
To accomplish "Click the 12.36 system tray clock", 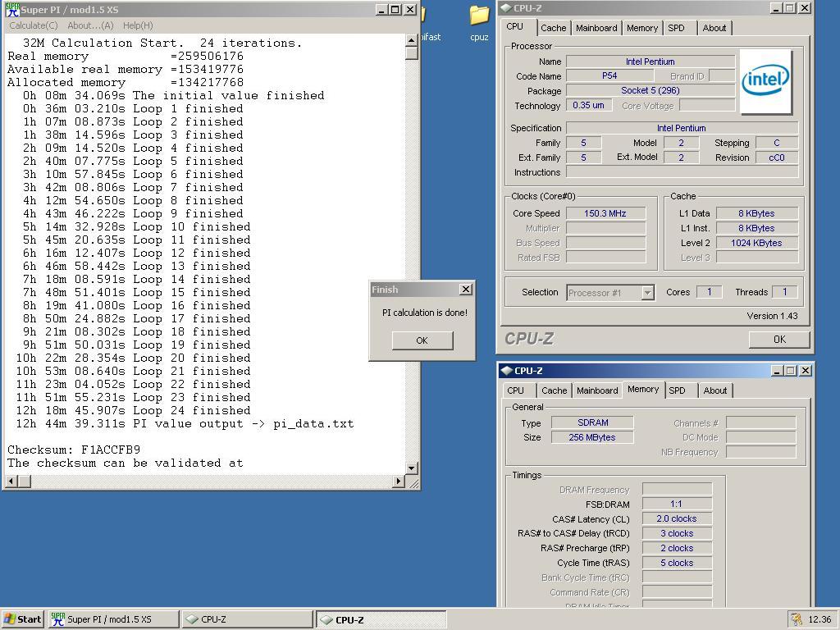I will coord(819,619).
